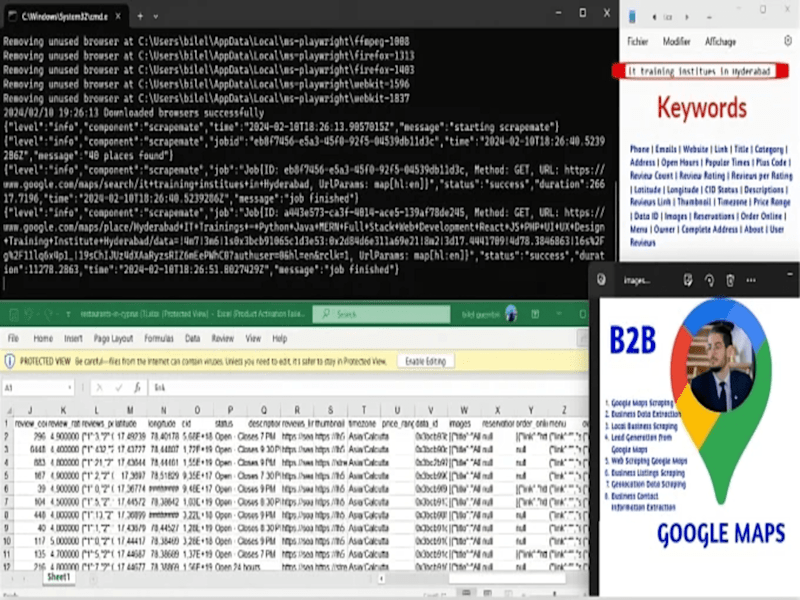
Task: Click the insert function fx icon
Action: 137,388
